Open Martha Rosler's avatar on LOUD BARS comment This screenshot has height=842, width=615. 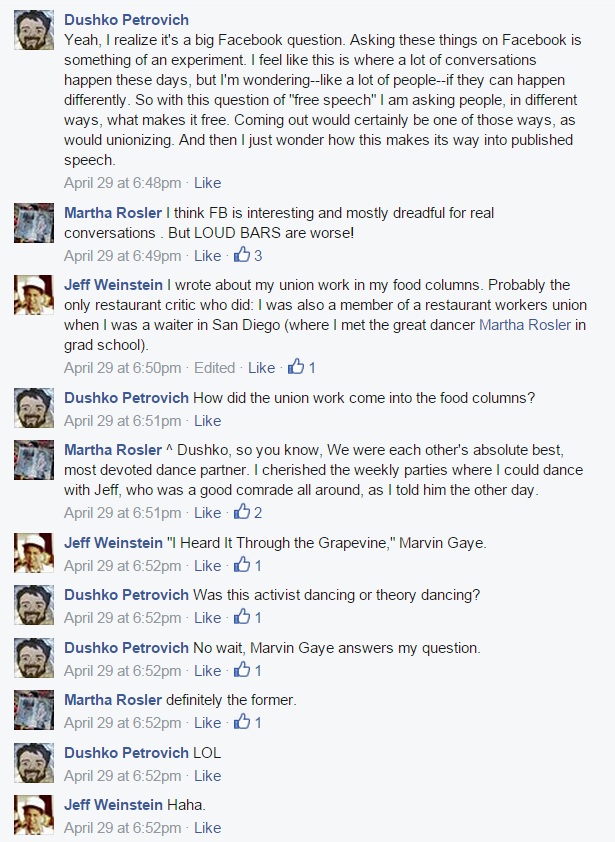click(34, 223)
